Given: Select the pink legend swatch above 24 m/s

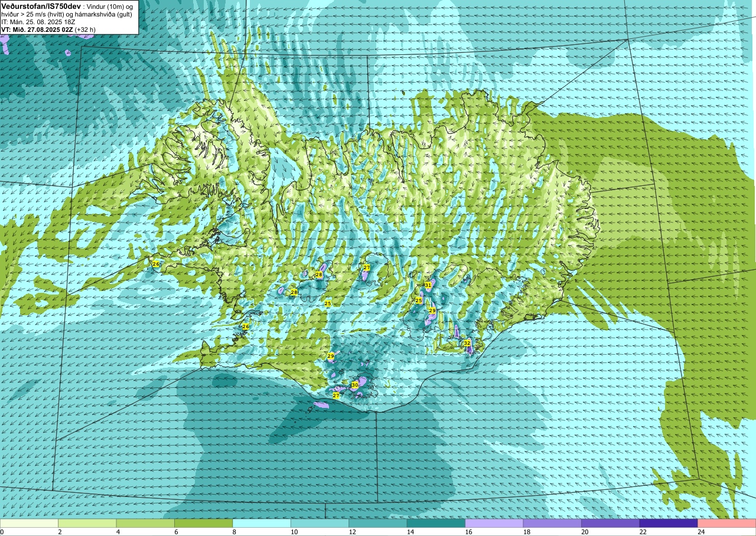Looking at the screenshot, I should pos(727,524).
